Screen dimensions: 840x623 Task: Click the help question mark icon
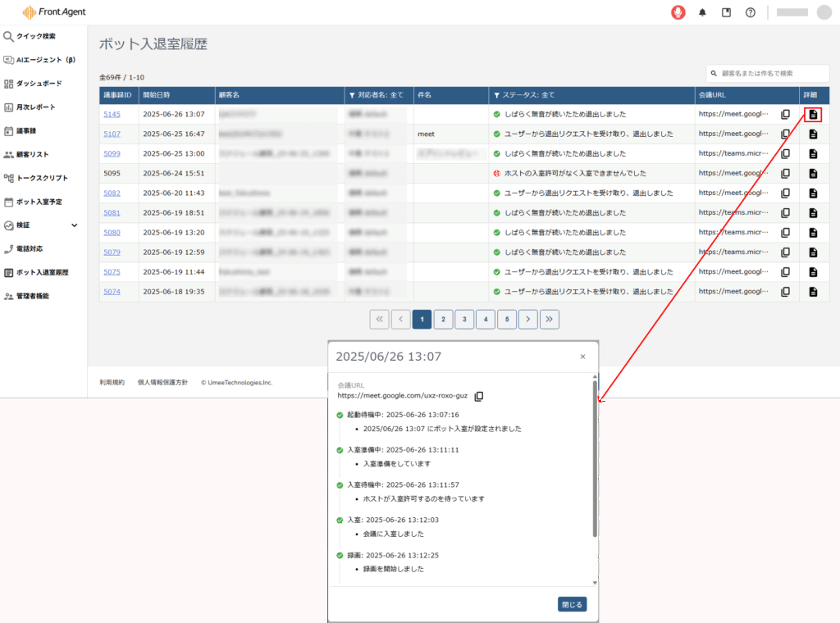click(750, 12)
